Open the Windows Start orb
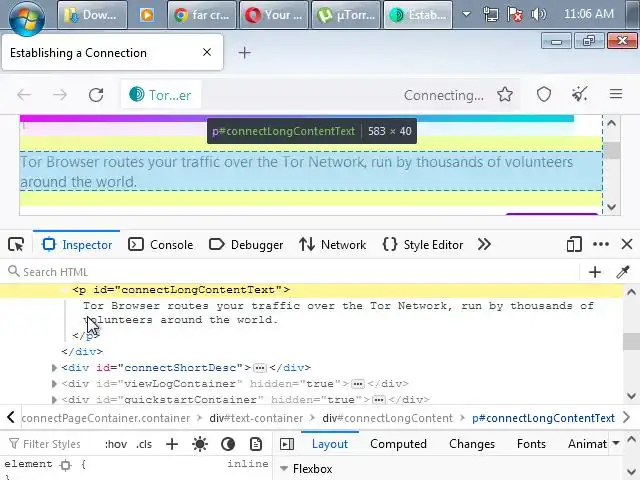The image size is (640, 480). point(27,18)
